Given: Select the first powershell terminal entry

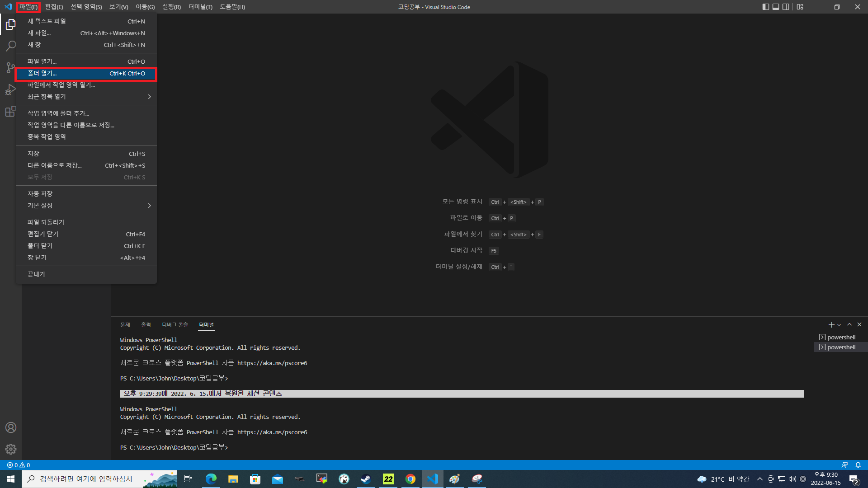Looking at the screenshot, I should 840,337.
